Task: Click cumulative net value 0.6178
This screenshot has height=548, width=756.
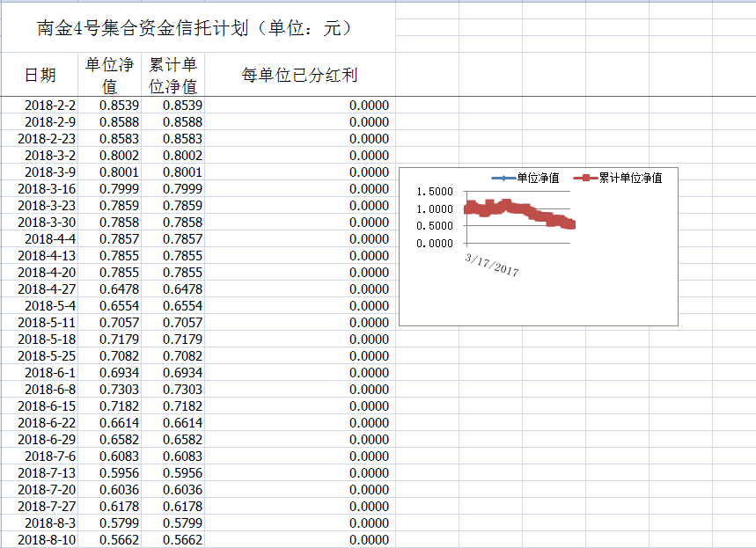Action: 172,506
